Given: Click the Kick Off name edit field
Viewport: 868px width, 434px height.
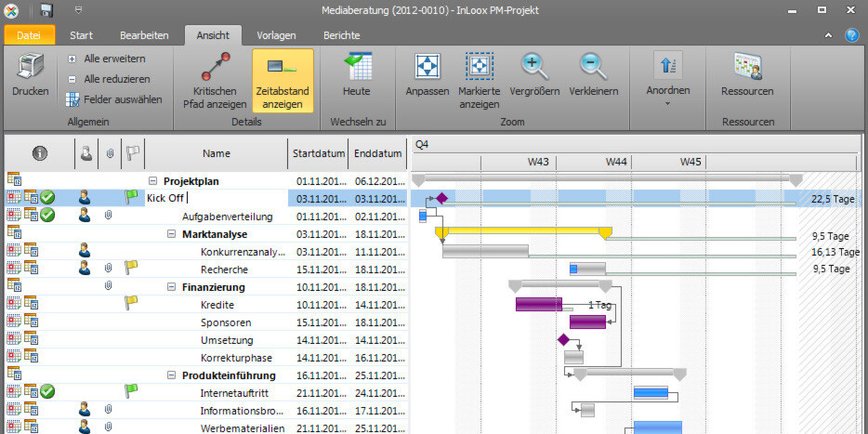Looking at the screenshot, I should click(x=217, y=199).
